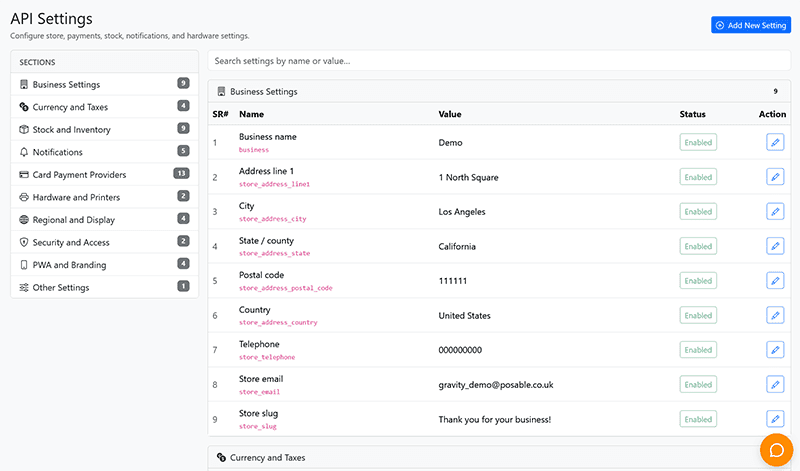The image size is (800, 471).
Task: Open the orange chat bubble widget
Action: pos(776,450)
